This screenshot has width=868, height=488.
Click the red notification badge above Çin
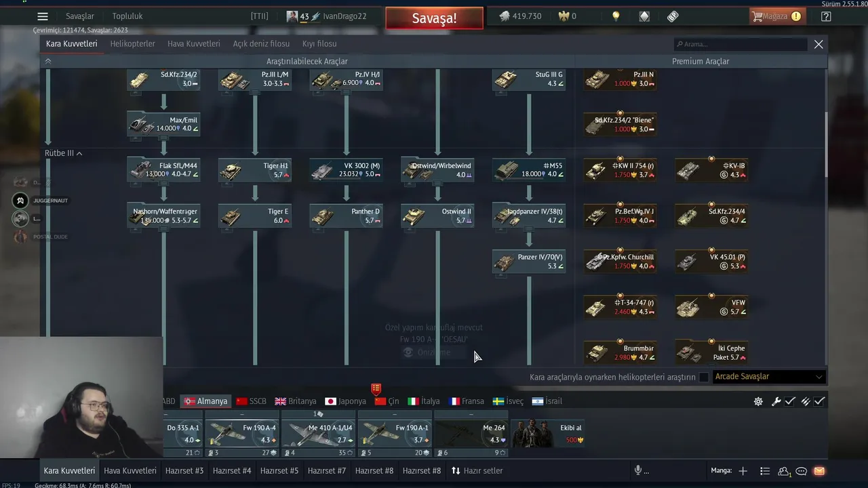coord(376,388)
